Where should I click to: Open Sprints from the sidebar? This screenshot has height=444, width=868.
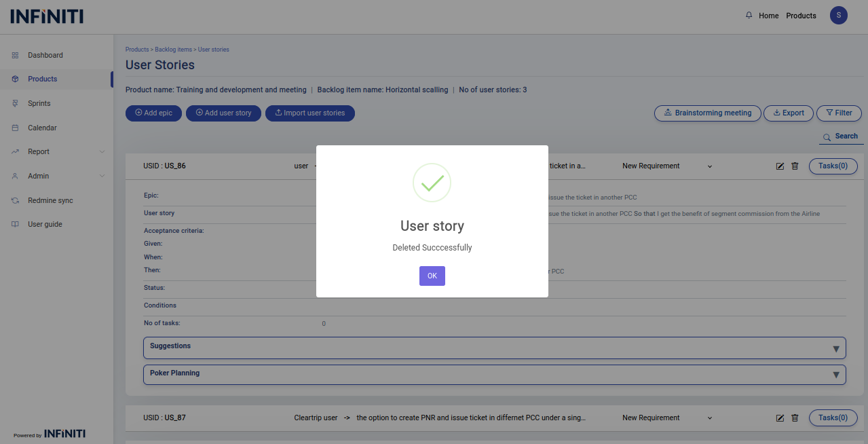click(39, 104)
